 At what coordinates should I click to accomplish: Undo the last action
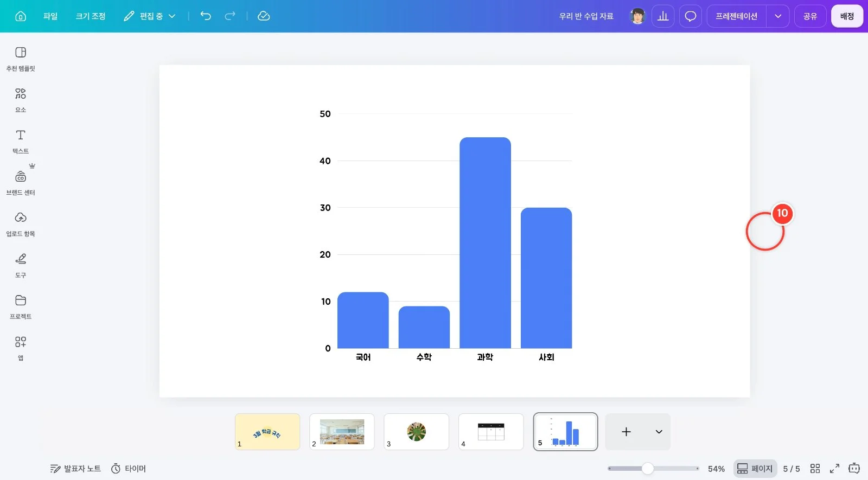pyautogui.click(x=206, y=16)
